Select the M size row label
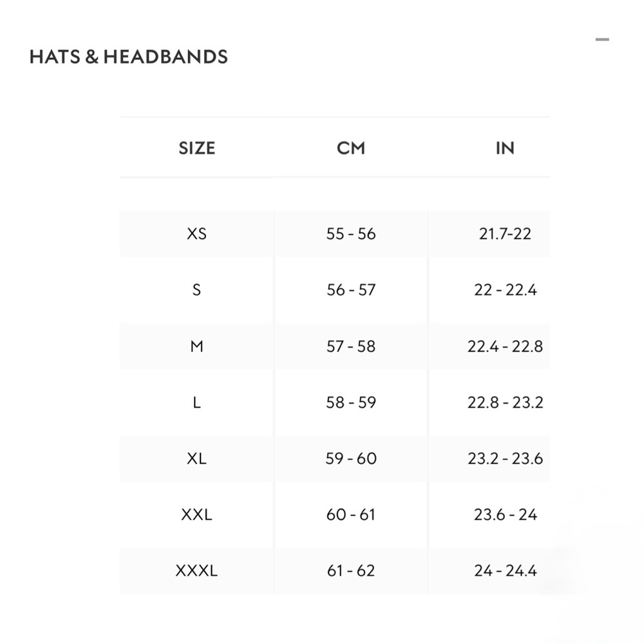Screen dimensions: 644x644 (196, 346)
